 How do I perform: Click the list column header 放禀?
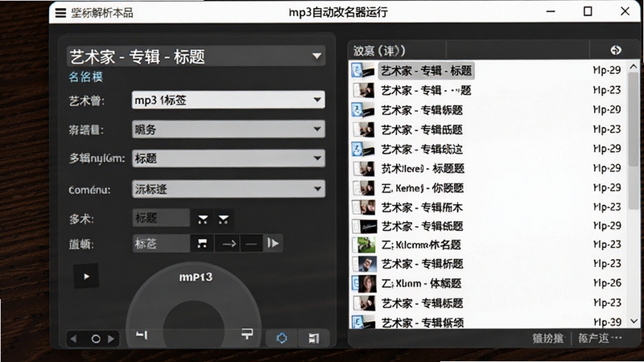[379, 51]
